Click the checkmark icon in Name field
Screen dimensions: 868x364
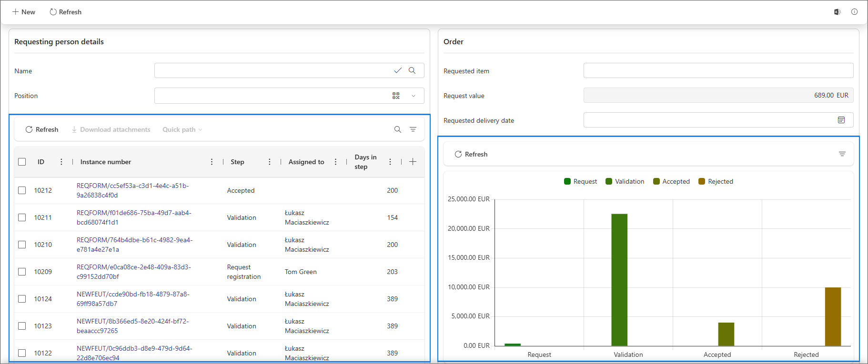(398, 70)
